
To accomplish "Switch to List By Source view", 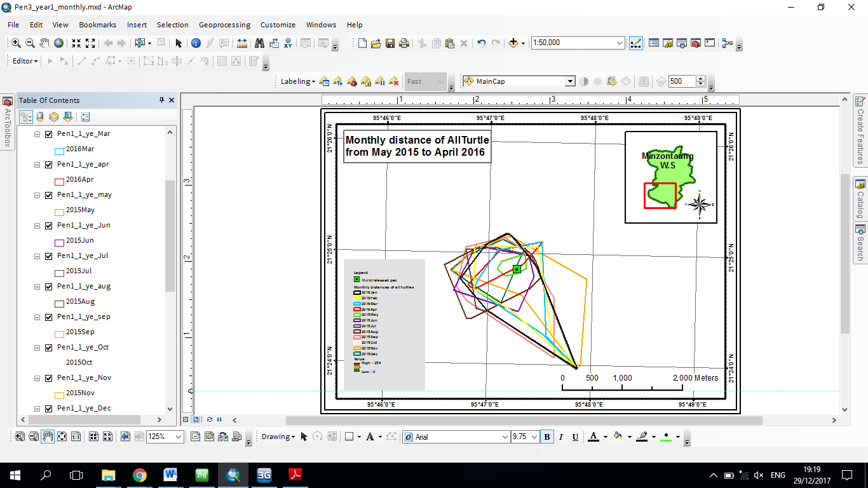I will pos(40,117).
